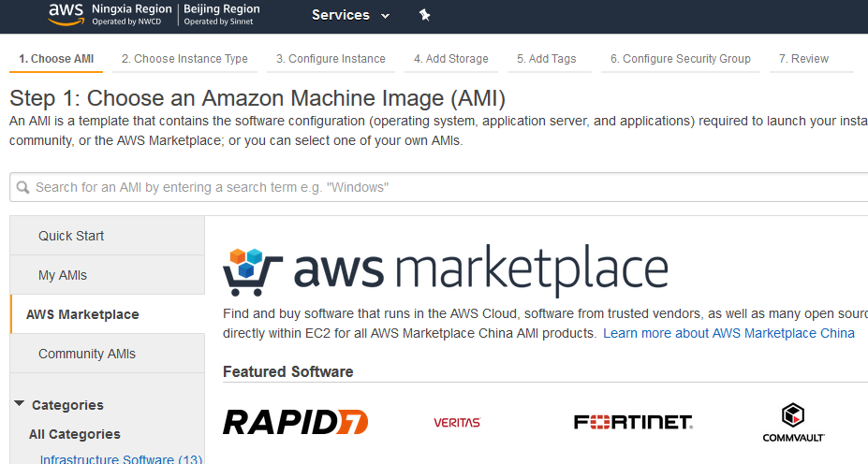
Task: Select All Categories filter
Action: [x=75, y=434]
